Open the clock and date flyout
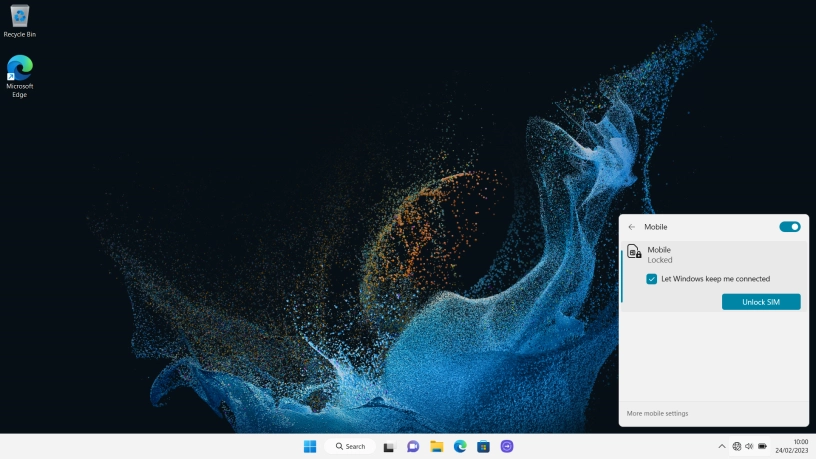Viewport: 816px width, 459px height. [794, 446]
